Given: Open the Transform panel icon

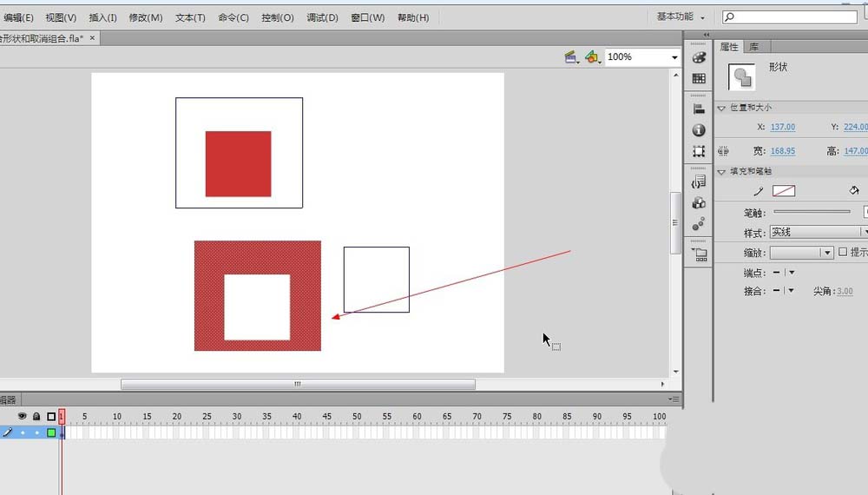Looking at the screenshot, I should click(699, 151).
